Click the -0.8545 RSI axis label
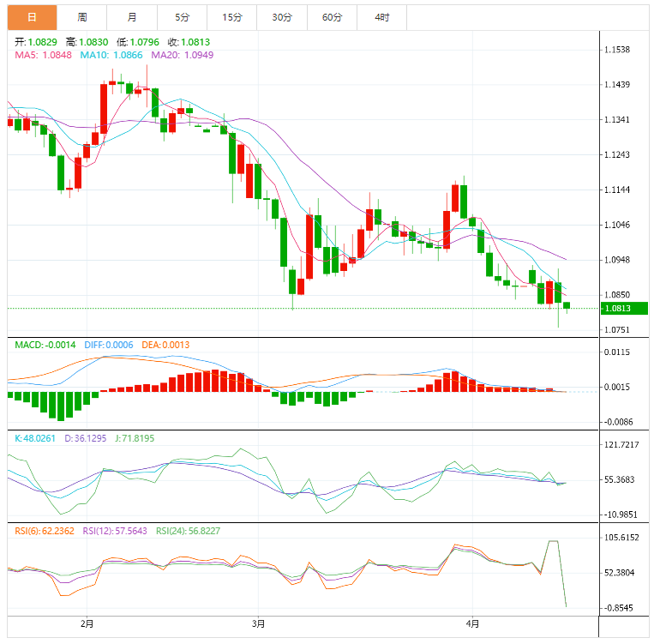This screenshot has width=654, height=644. (619, 608)
